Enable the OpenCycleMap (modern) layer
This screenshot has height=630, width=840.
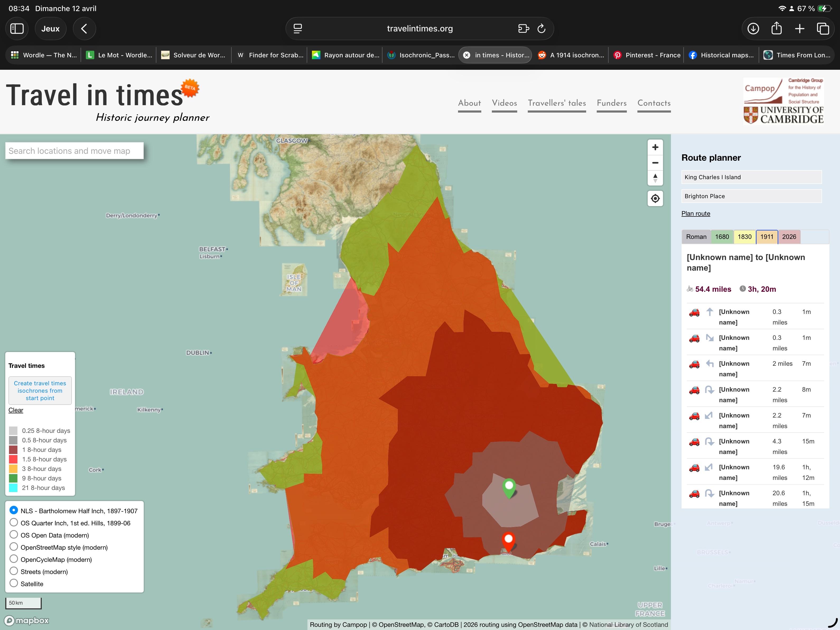click(x=14, y=559)
